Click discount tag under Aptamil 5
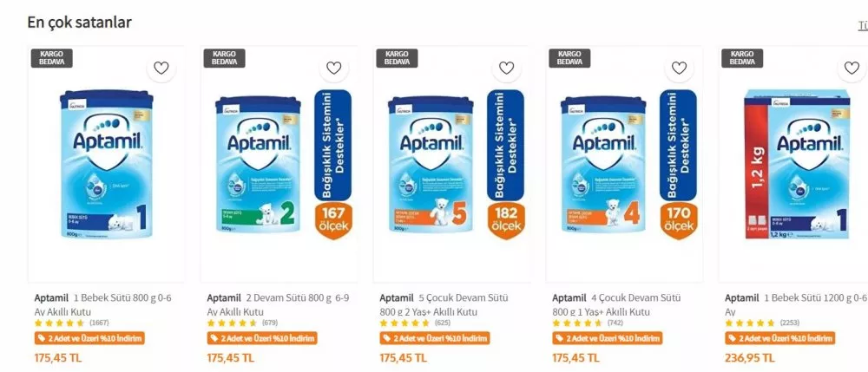Viewport: 868px width, 372px height. pos(435,338)
